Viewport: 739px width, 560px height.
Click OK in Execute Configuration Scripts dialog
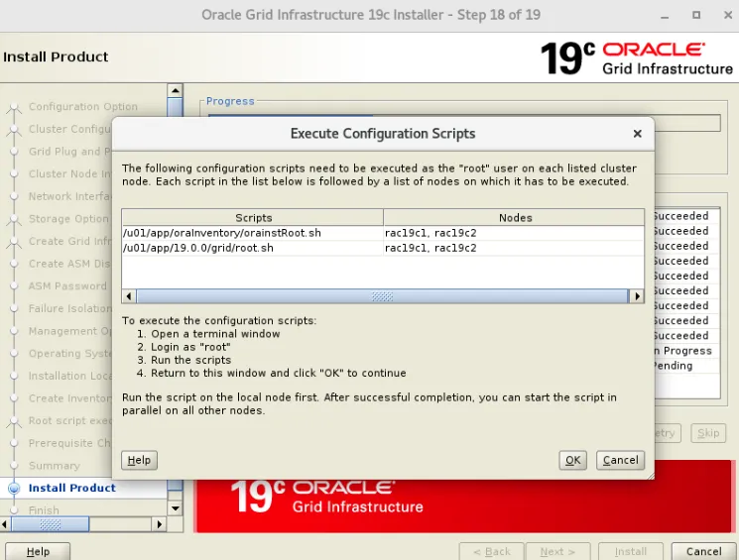572,460
